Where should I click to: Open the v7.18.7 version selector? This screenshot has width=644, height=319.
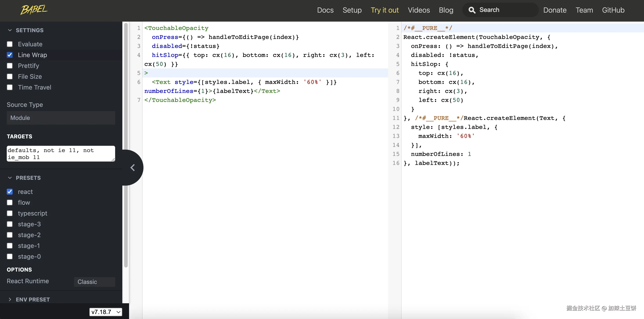coord(105,312)
